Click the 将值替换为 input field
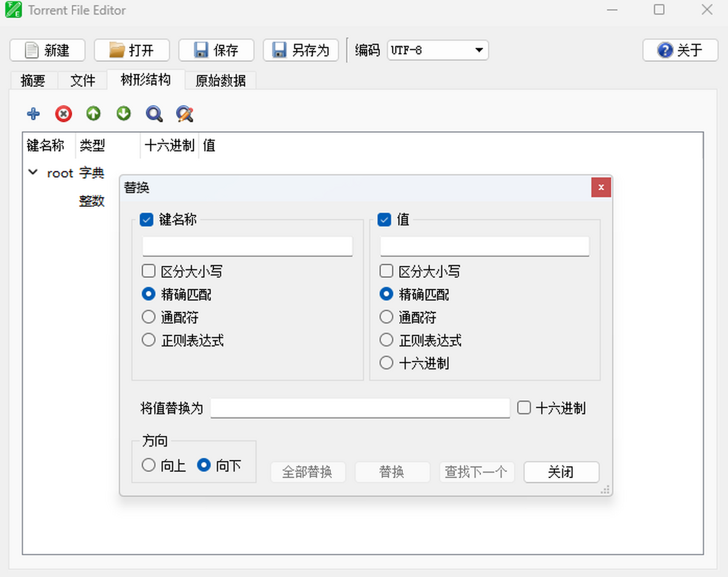 [x=360, y=408]
